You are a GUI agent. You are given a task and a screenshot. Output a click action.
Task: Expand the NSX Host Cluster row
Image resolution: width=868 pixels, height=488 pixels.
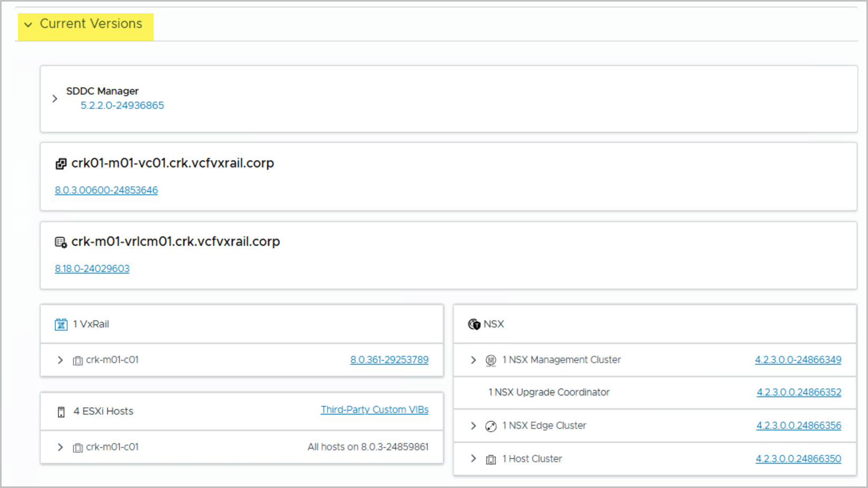473,458
